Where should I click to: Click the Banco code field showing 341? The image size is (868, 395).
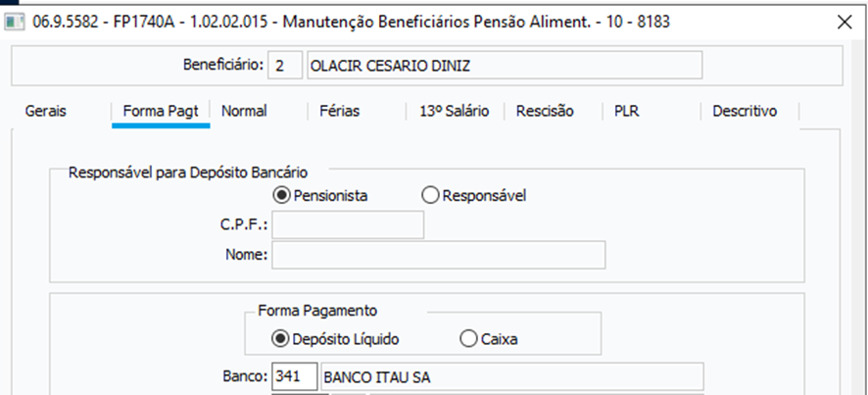(294, 376)
